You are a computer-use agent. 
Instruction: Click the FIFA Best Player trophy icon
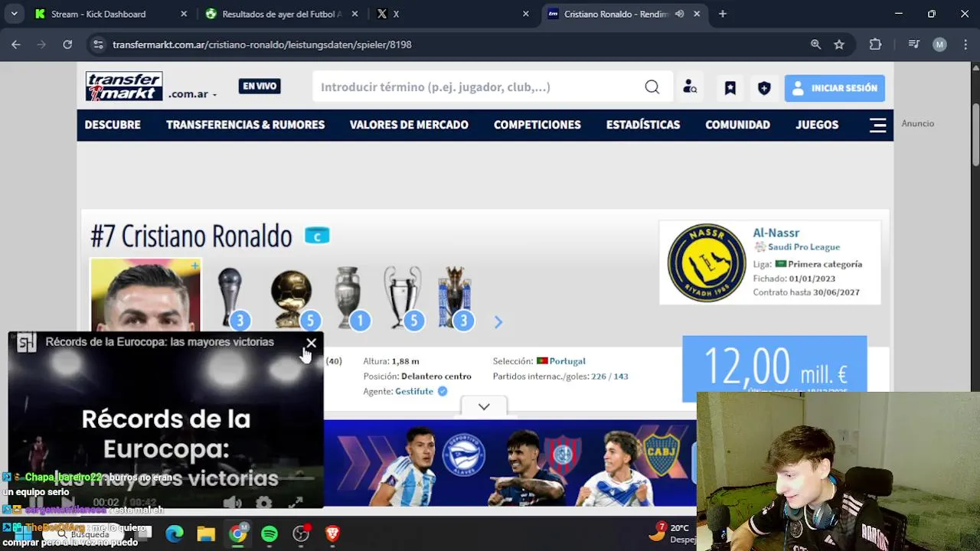pos(230,298)
